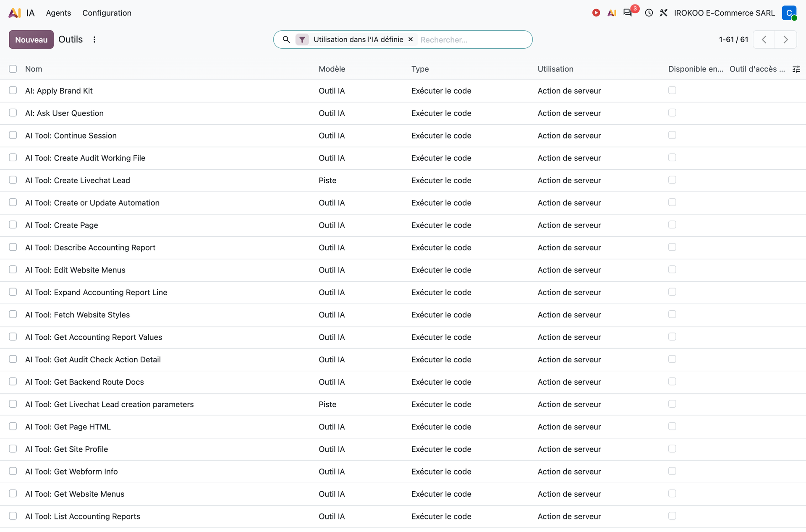806x532 pixels.
Task: Sort by the 'Disponible en...' column header
Action: tap(696, 69)
